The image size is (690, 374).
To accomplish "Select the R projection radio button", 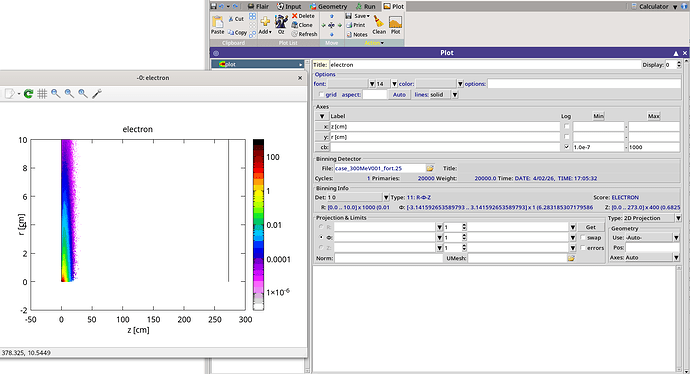I will [x=321, y=227].
